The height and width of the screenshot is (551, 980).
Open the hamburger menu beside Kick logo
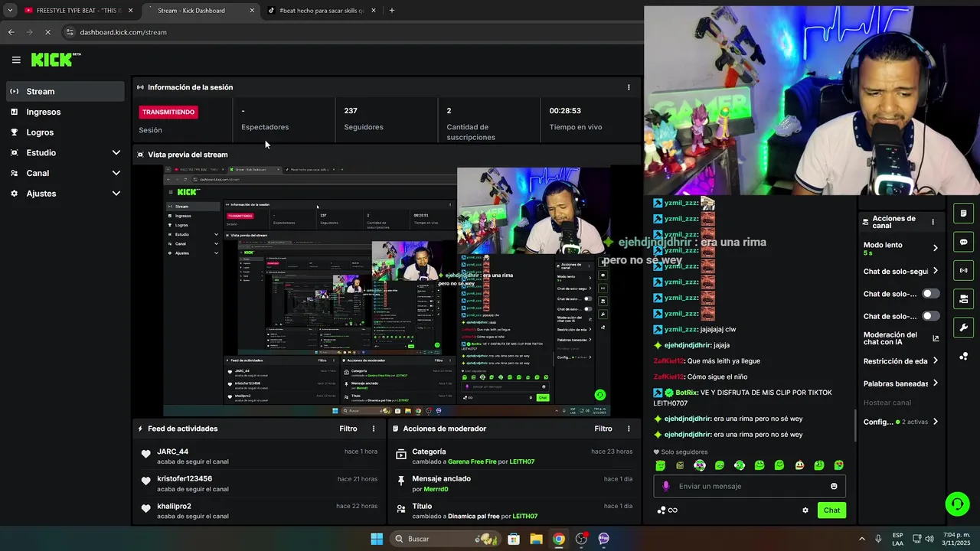(16, 60)
